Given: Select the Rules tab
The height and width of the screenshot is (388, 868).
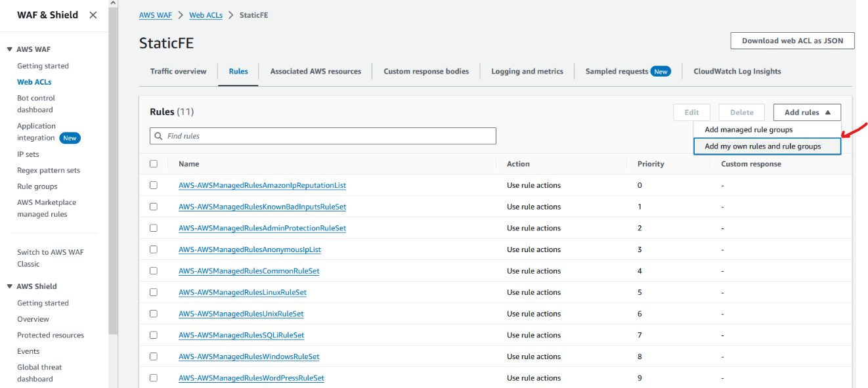Looking at the screenshot, I should [238, 72].
